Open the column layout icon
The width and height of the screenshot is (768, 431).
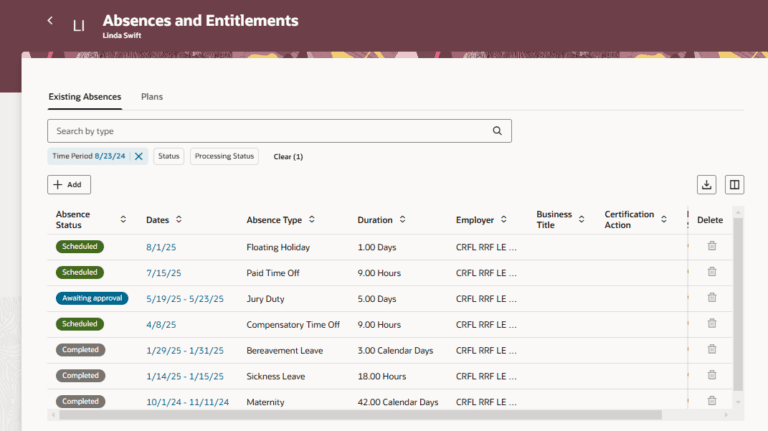(x=734, y=185)
